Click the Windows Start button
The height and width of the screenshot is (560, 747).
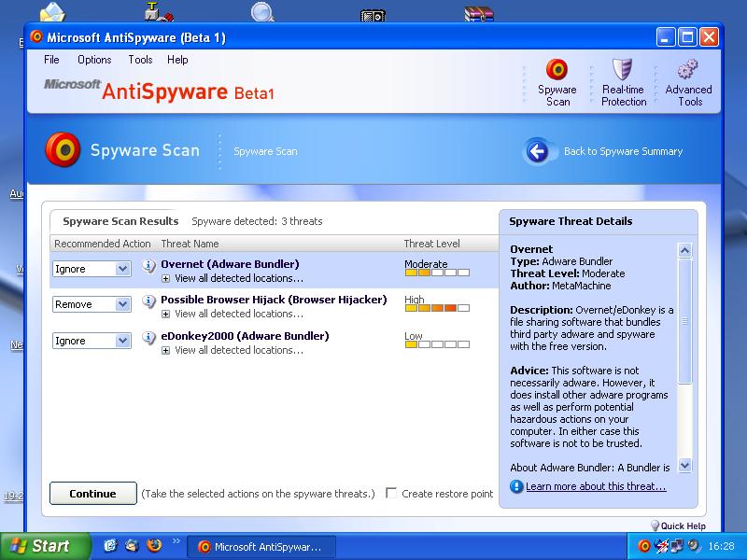[x=46, y=546]
